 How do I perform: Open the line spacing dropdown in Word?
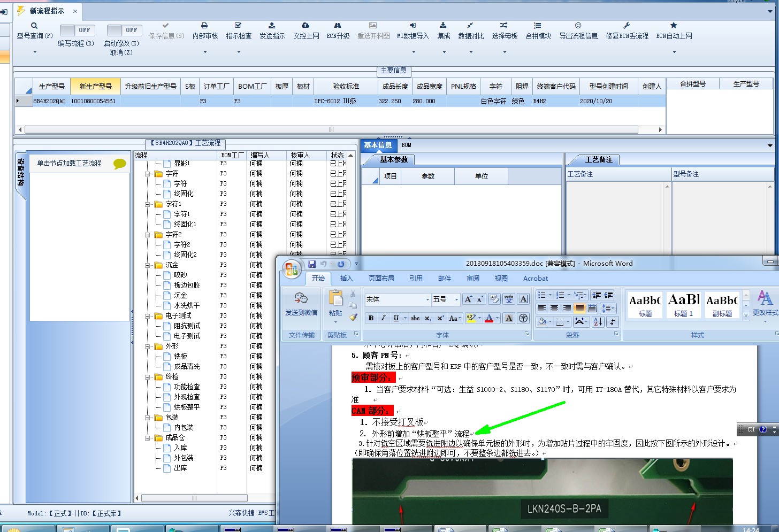(x=608, y=308)
